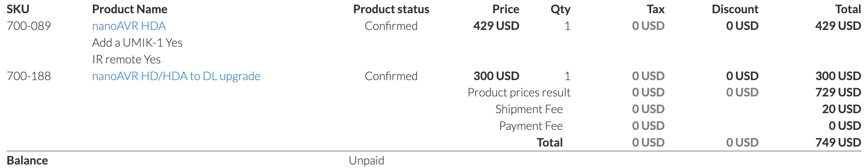868x168 pixels.
Task: Click the 'Product prices result' label
Action: tap(518, 93)
